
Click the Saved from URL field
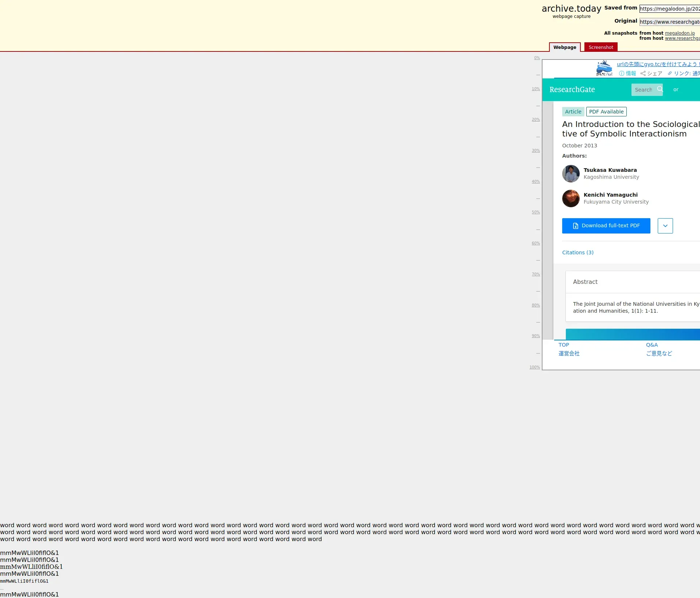click(x=669, y=9)
